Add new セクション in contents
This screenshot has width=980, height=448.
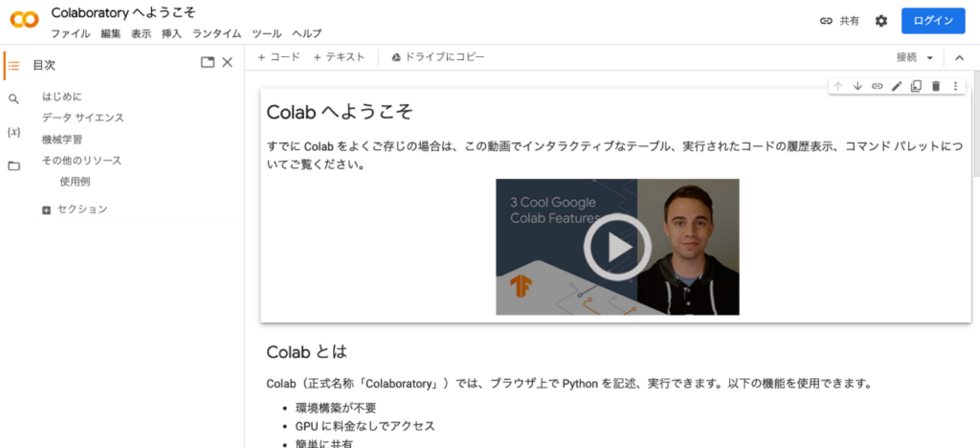(x=75, y=210)
